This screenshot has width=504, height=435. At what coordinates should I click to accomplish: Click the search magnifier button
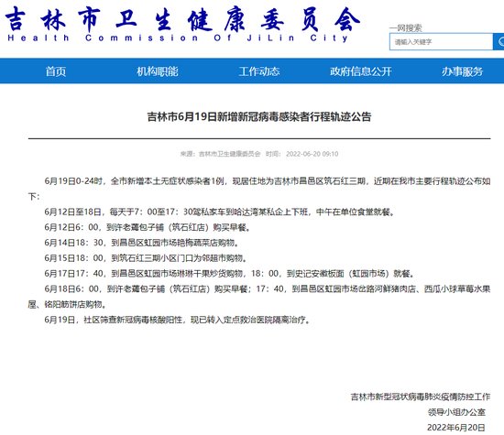click(x=499, y=41)
